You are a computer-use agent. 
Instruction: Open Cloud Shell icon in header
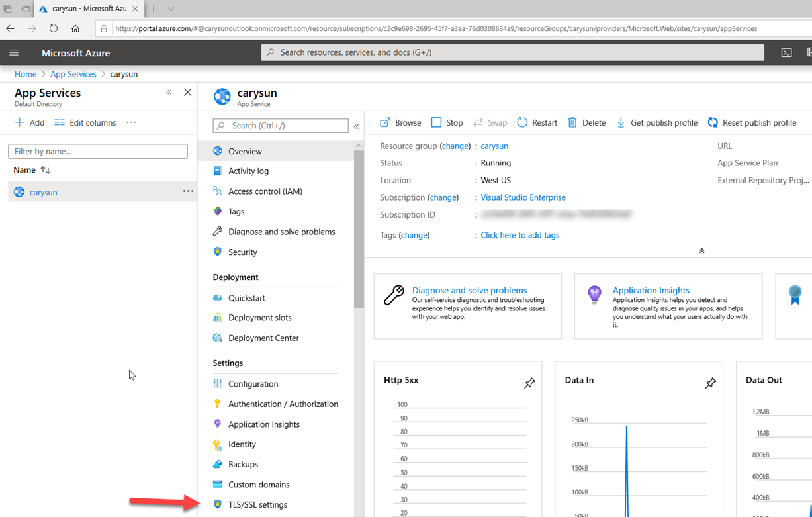coord(786,53)
